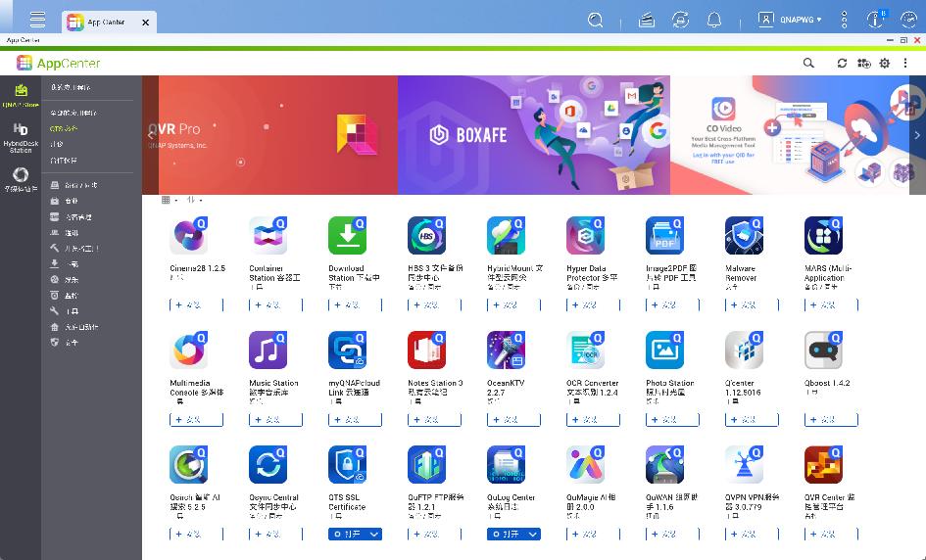Screen dimensions: 926x560
Task: Select QNAP Store in the left rail
Action: [21, 95]
